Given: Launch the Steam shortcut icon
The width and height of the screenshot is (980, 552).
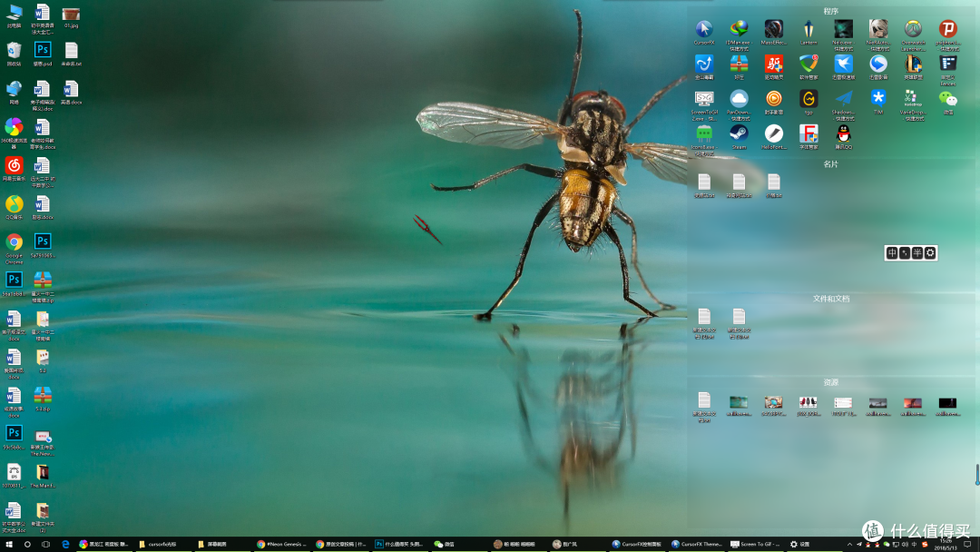Looking at the screenshot, I should coord(739,133).
